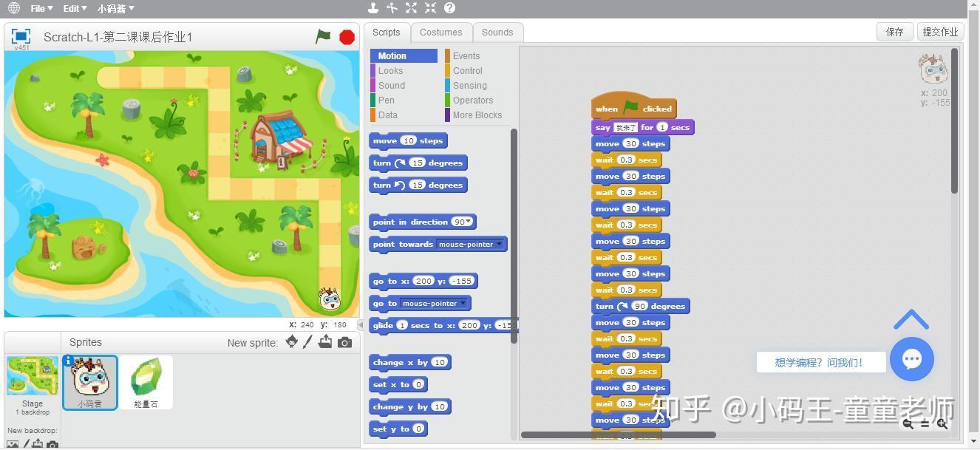
Task: Zoom in the scripts area
Action: [x=942, y=423]
